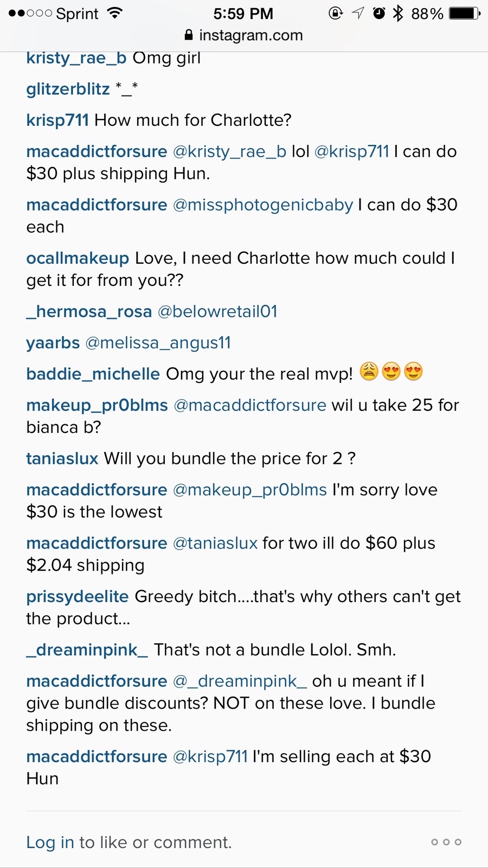
Task: Tap the three-dot more options icon
Action: (446, 842)
